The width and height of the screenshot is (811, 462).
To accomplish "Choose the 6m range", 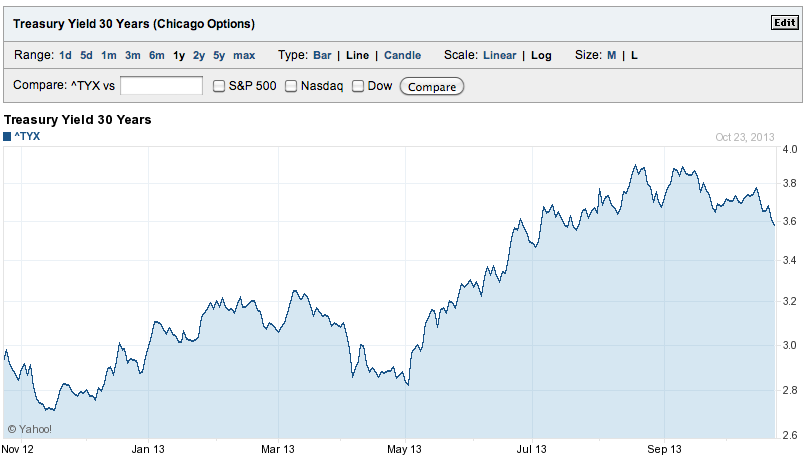I will 157,55.
